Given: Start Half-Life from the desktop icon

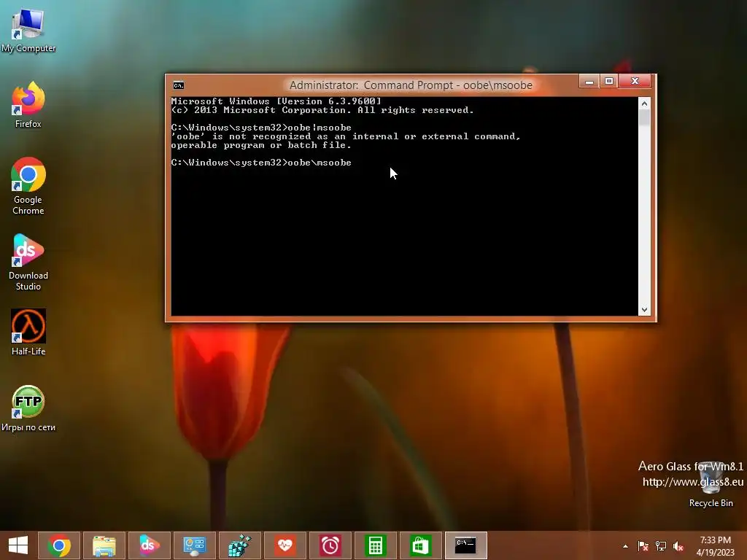Looking at the screenshot, I should coord(28,332).
